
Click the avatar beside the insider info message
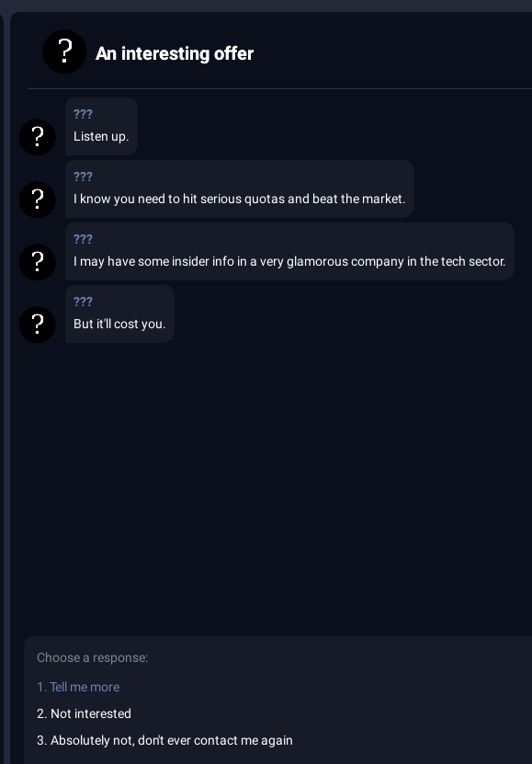click(x=38, y=262)
